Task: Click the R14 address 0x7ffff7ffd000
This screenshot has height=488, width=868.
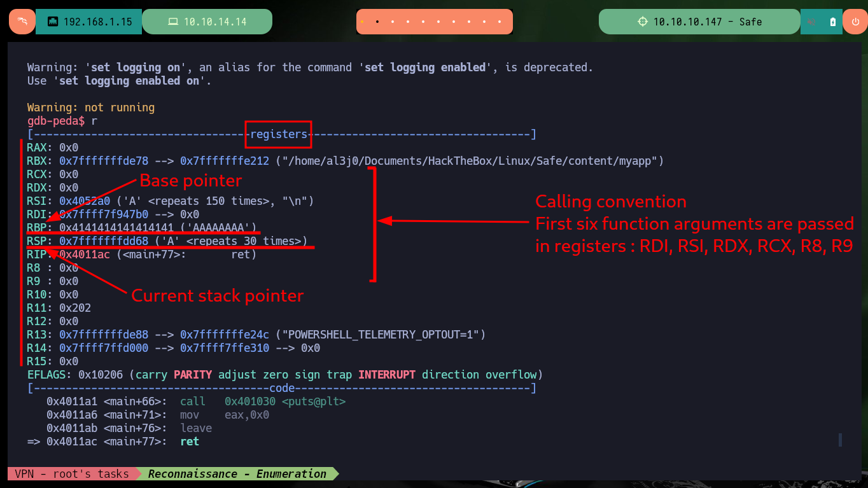Action: (x=104, y=348)
